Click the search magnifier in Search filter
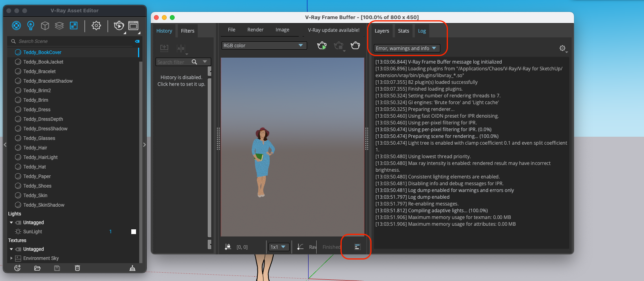This screenshot has width=644, height=281. click(x=195, y=62)
